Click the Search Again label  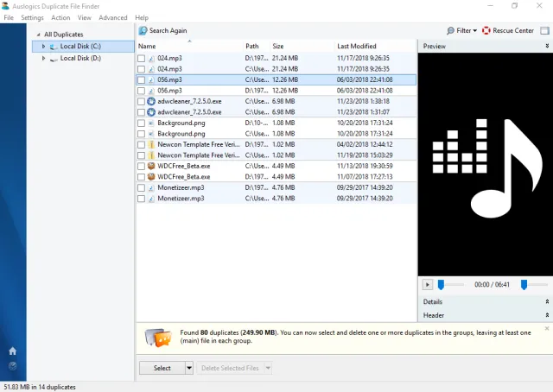(x=168, y=31)
